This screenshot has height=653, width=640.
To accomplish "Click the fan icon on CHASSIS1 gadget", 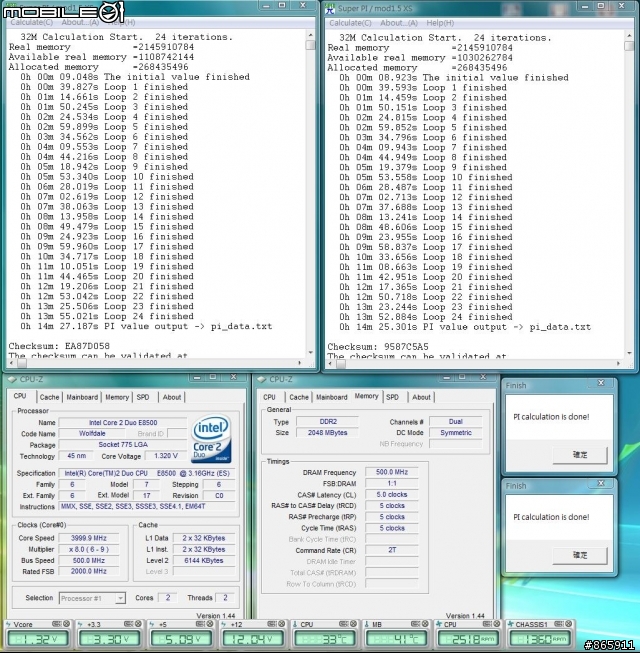I will coord(511,624).
